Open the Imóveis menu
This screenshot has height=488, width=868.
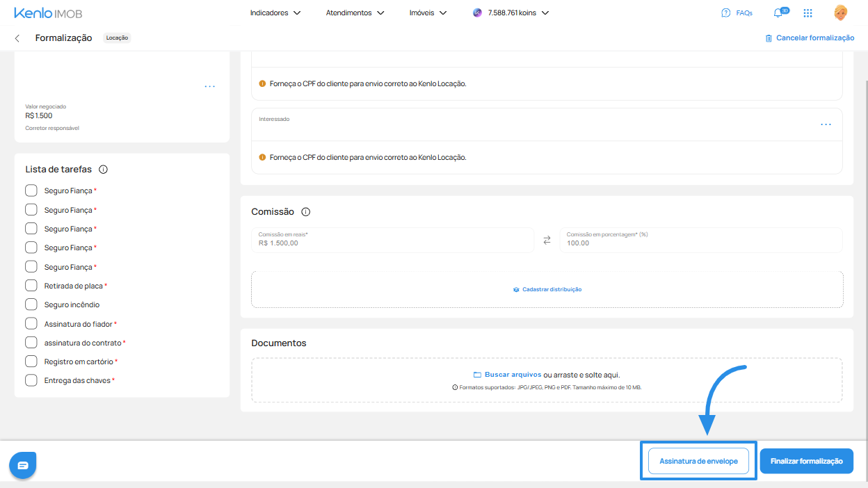428,13
